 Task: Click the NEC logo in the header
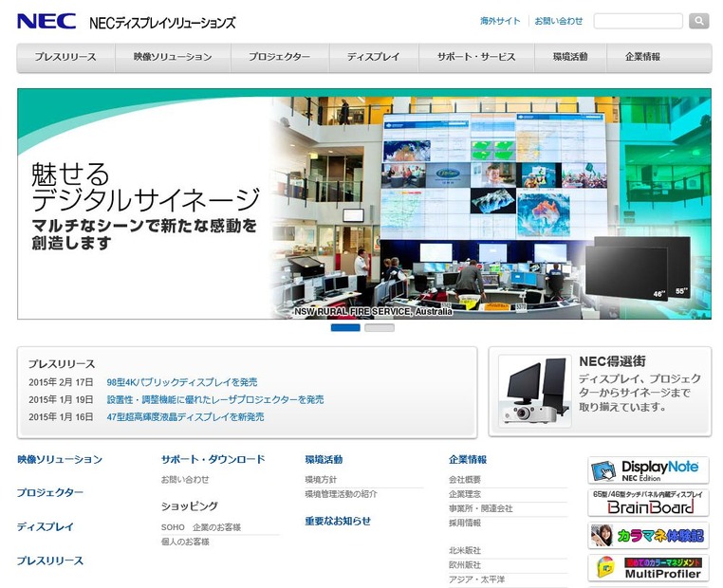click(x=46, y=22)
